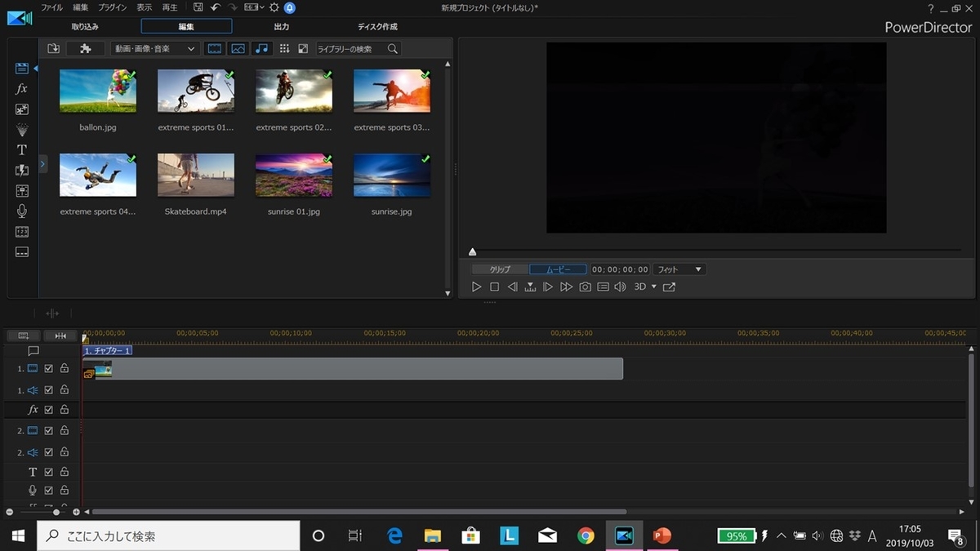
Task: Open the project aspect ratio dropdown
Action: [x=252, y=7]
